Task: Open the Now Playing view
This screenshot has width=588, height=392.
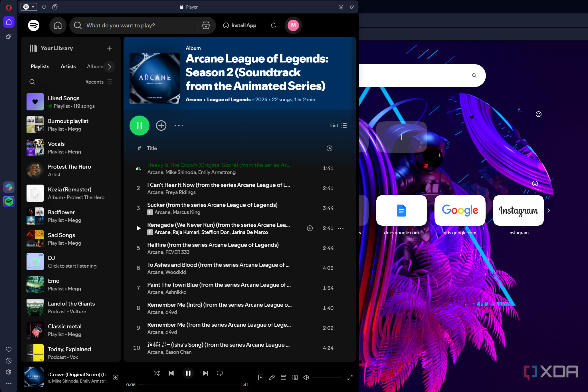Action: pyautogui.click(x=261, y=377)
